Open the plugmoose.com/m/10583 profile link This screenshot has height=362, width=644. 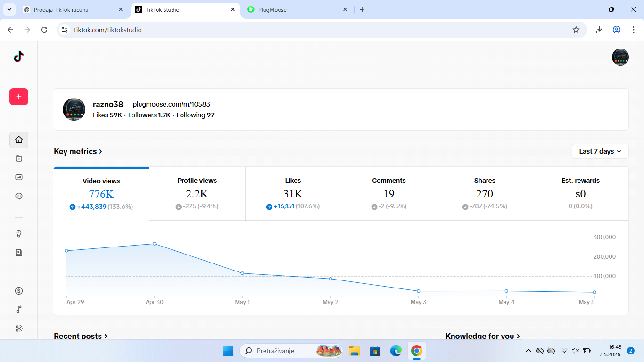coord(172,104)
